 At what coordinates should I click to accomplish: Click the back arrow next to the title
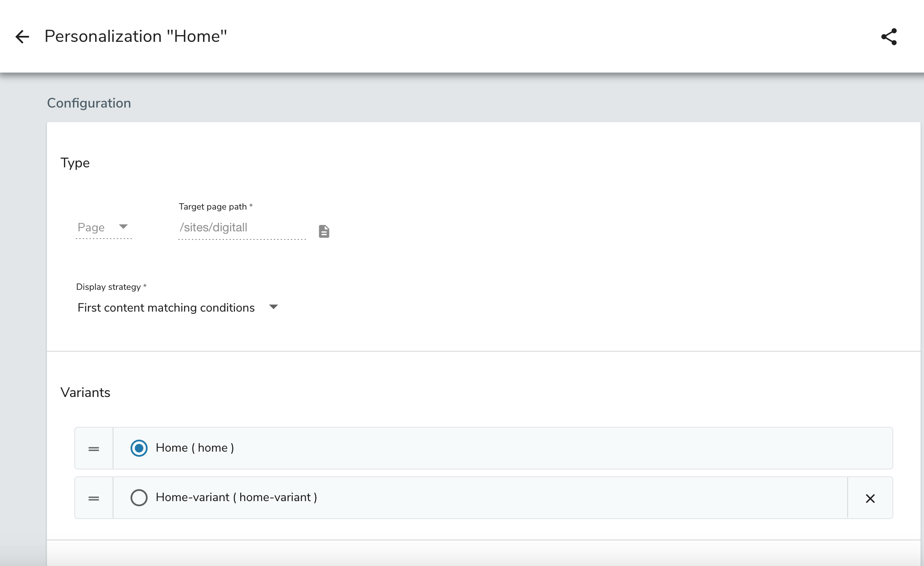[x=22, y=37]
